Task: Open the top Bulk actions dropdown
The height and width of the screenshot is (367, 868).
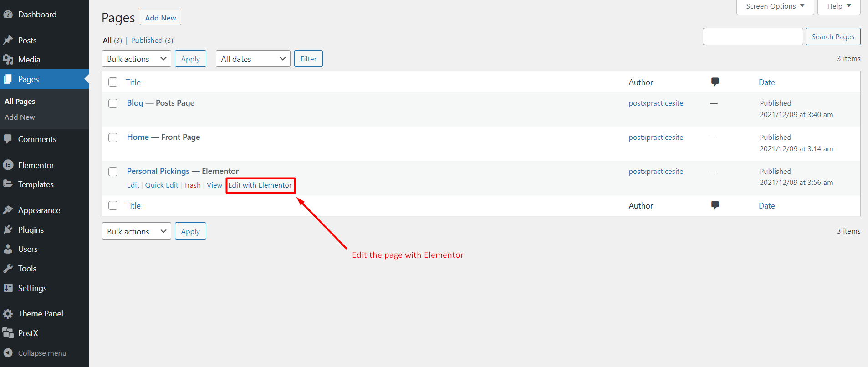Action: [x=137, y=59]
